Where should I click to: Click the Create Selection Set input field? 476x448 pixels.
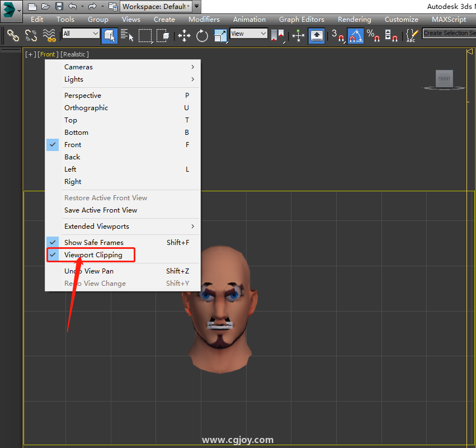coord(449,33)
